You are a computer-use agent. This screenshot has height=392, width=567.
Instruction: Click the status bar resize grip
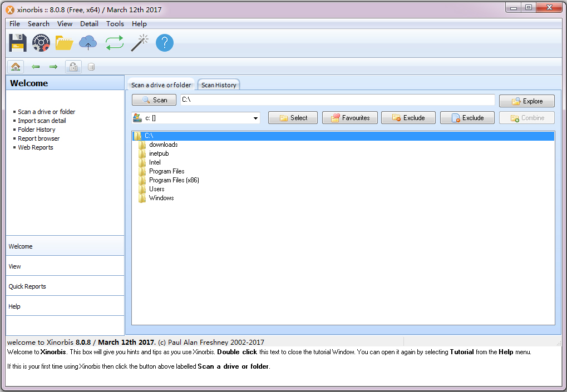point(559,343)
